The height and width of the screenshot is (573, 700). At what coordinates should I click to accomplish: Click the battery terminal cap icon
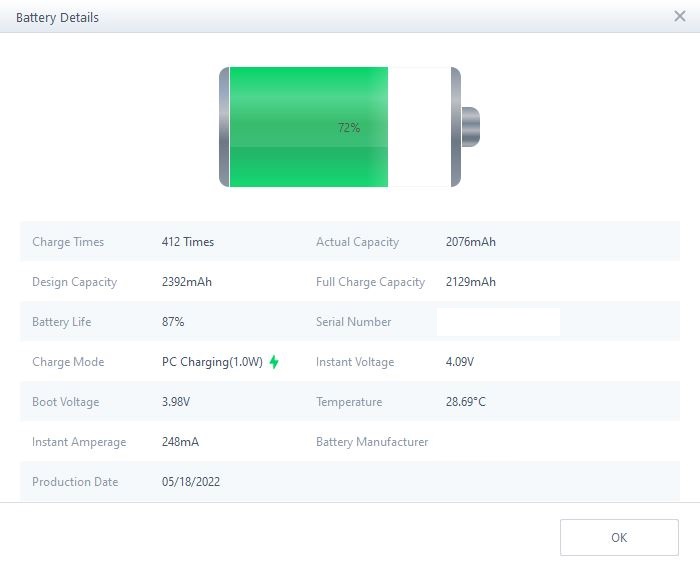click(470, 127)
